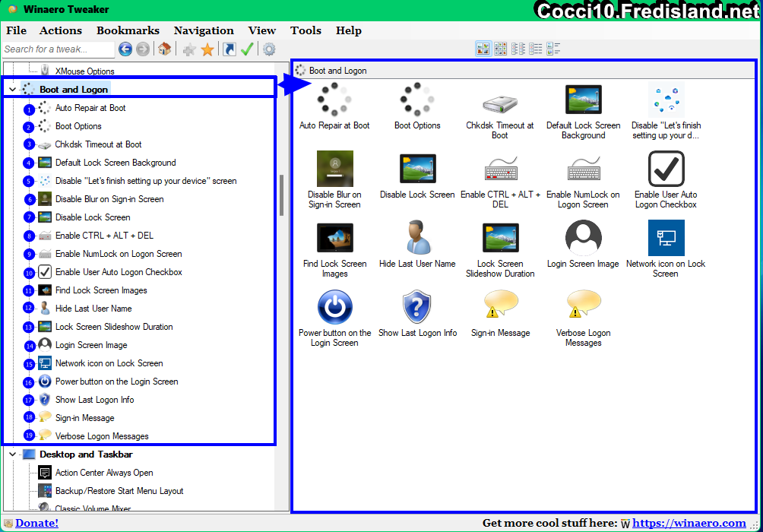This screenshot has width=763, height=532.
Task: Collapse the Boot and Logon tree node
Action: click(x=13, y=90)
